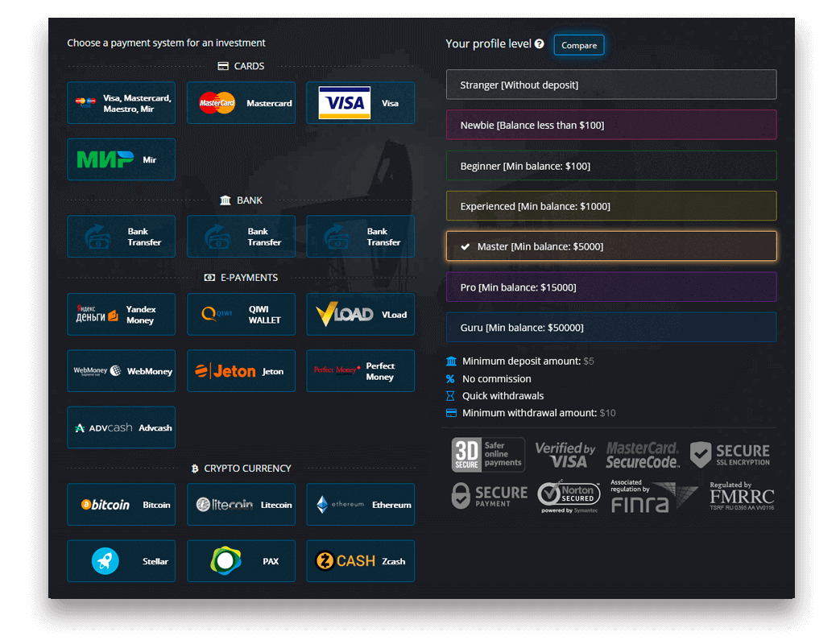Select Guru [Min balance: $50000] level

611,327
